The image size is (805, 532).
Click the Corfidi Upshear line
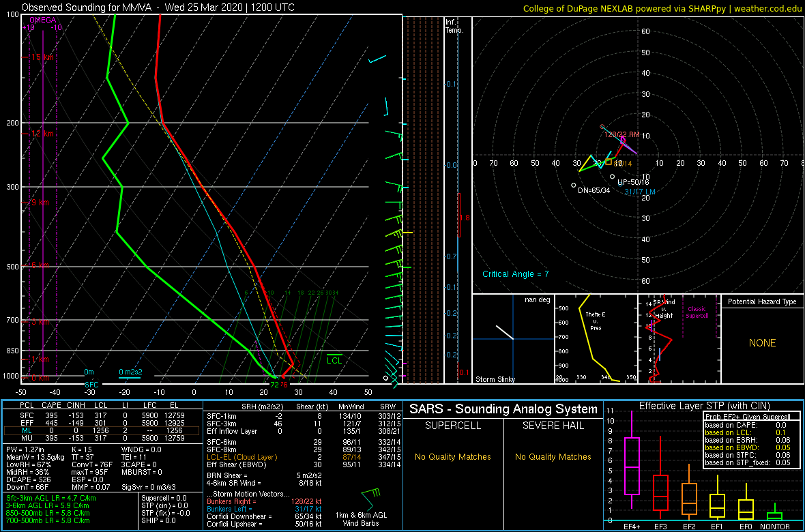pyautogui.click(x=264, y=524)
